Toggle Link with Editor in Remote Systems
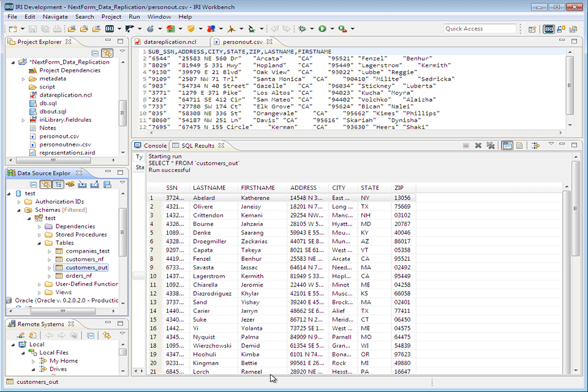 point(107,336)
